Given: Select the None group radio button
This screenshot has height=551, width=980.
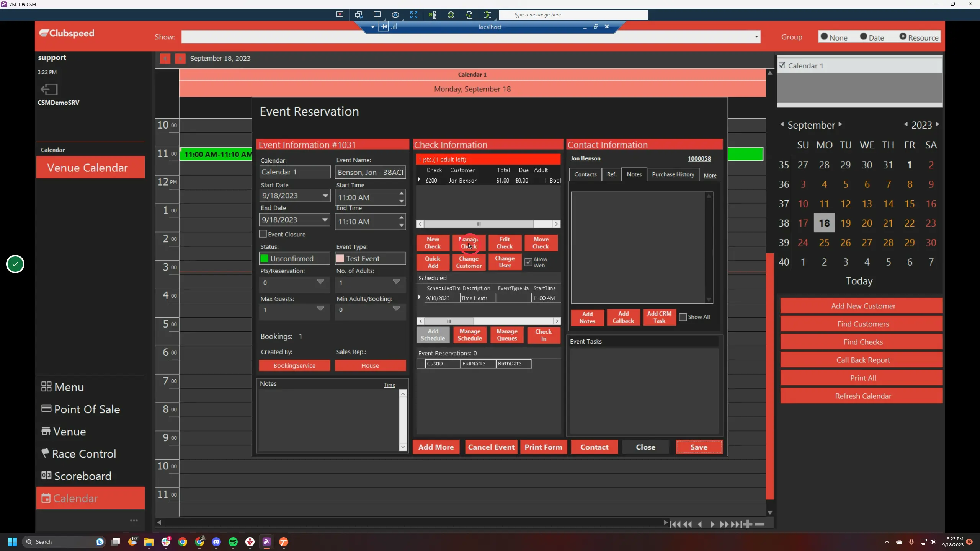Looking at the screenshot, I should [824, 37].
